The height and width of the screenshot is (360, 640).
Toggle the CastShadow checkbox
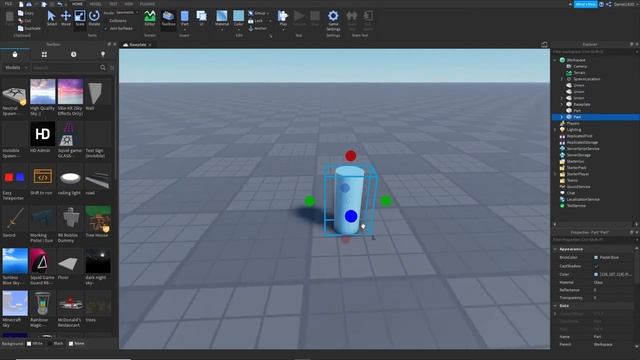point(596,266)
